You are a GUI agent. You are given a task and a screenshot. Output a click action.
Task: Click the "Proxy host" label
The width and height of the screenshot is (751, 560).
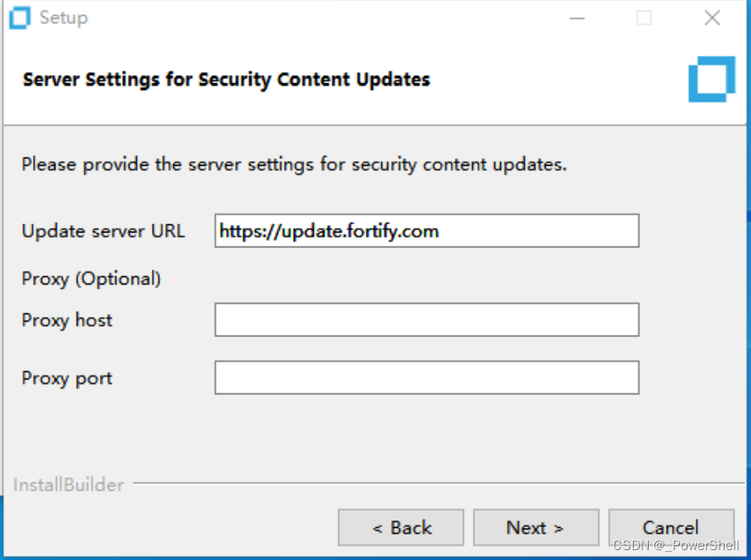pyautogui.click(x=67, y=320)
